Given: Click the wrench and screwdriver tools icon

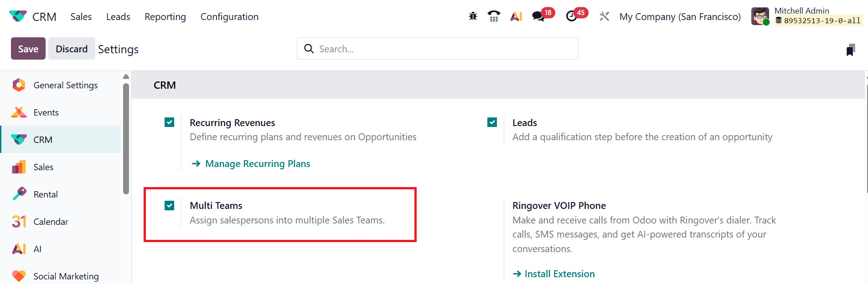Looking at the screenshot, I should [604, 16].
